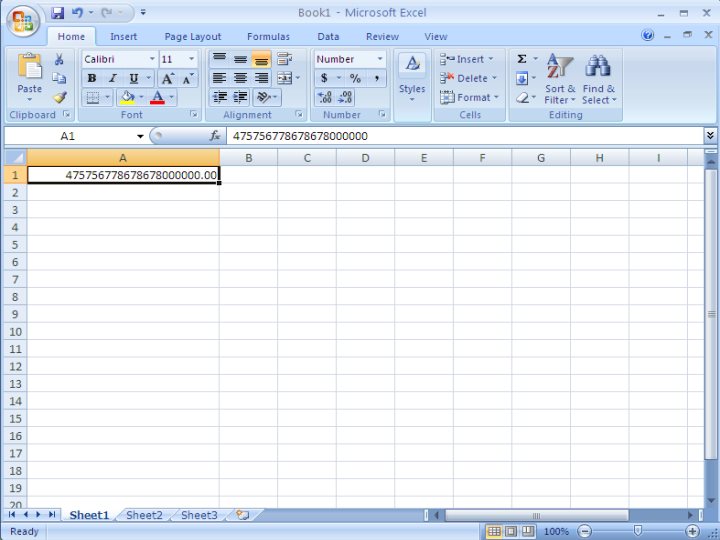Insert Function using the fx icon
720x540 pixels.
click(x=214, y=135)
